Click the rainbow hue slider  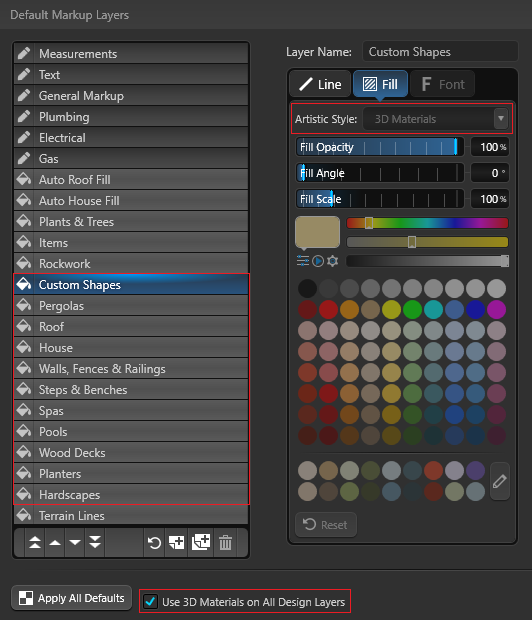427,223
